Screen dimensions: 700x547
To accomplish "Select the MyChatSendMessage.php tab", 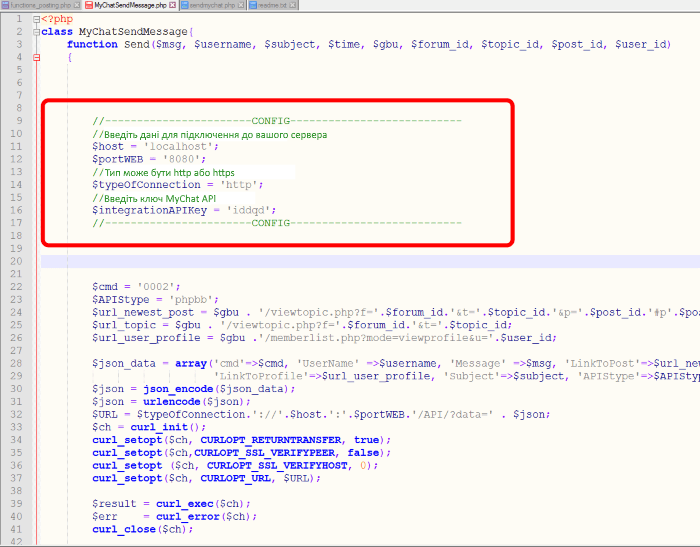I will (130, 6).
